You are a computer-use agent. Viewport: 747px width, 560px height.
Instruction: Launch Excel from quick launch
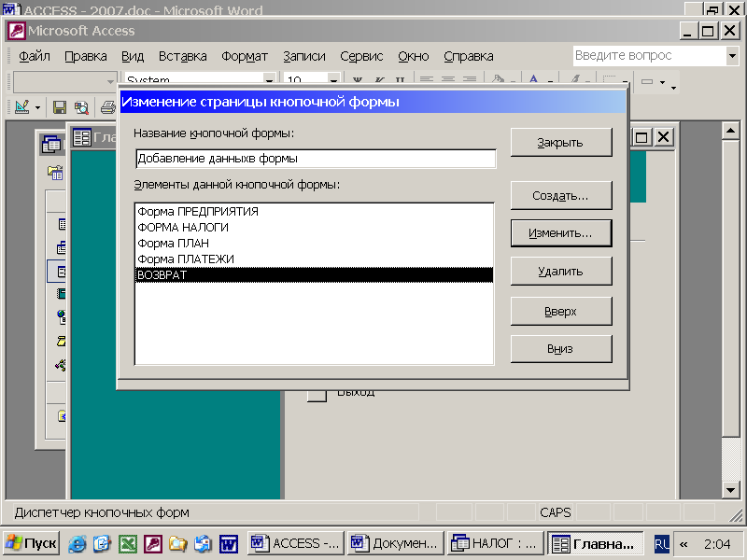(x=128, y=544)
